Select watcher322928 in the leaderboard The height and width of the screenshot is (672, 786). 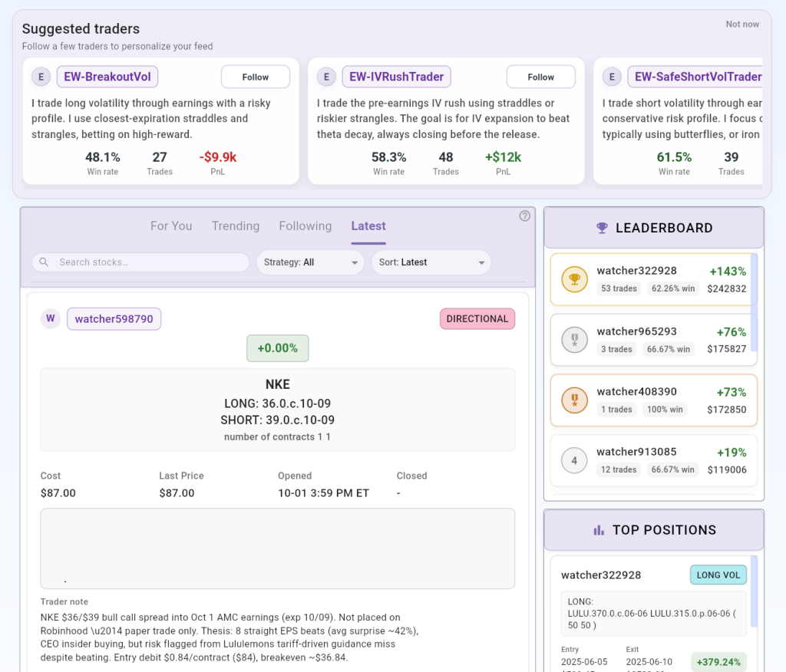click(654, 279)
